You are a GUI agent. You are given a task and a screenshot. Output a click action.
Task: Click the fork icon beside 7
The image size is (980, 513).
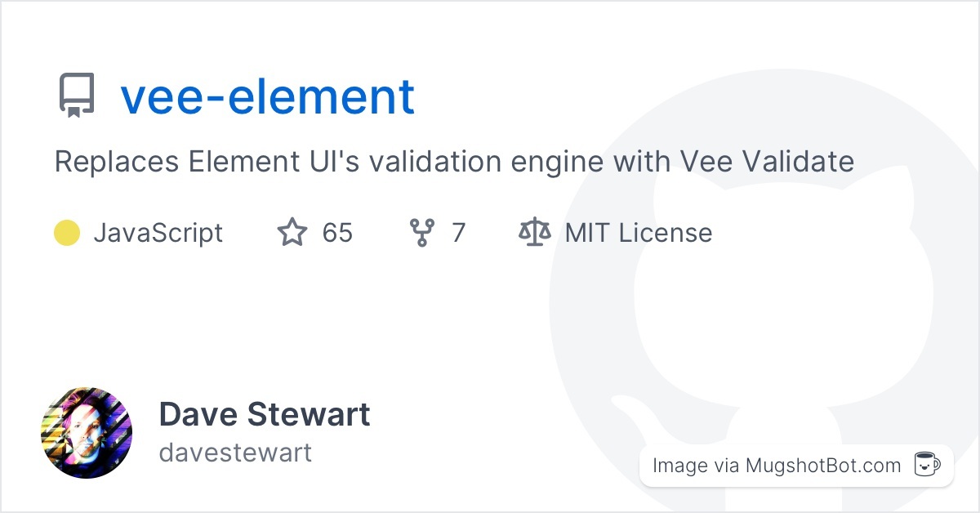[422, 233]
